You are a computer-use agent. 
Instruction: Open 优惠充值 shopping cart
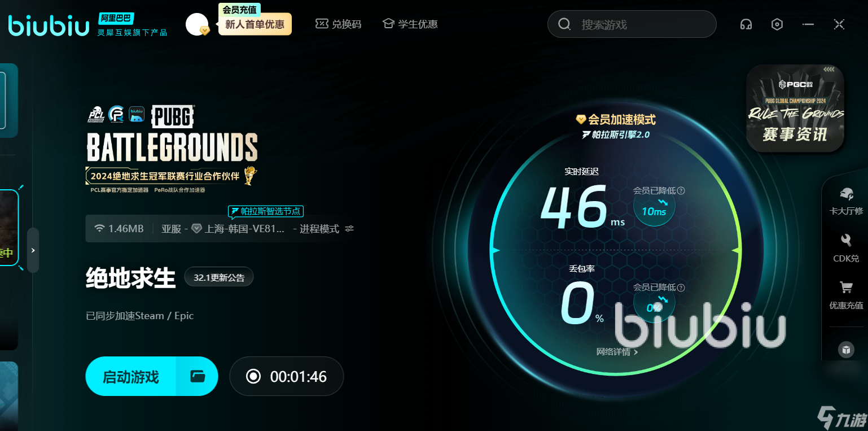[846, 295]
